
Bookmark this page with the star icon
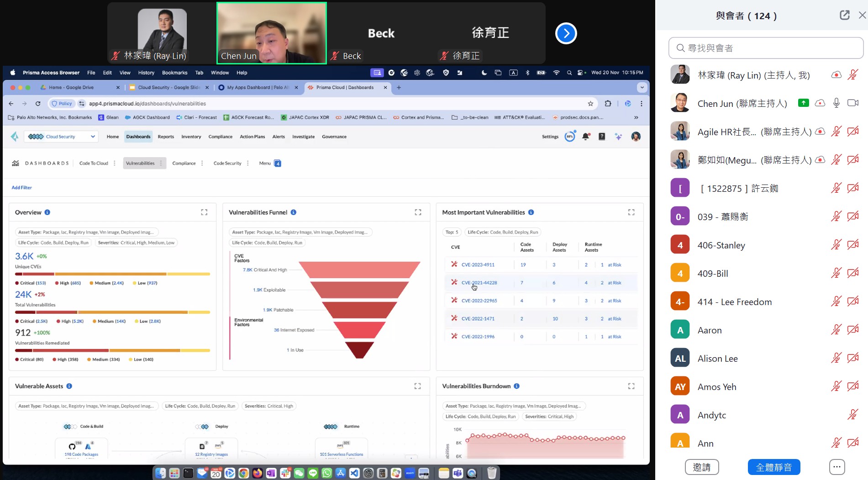(590, 104)
